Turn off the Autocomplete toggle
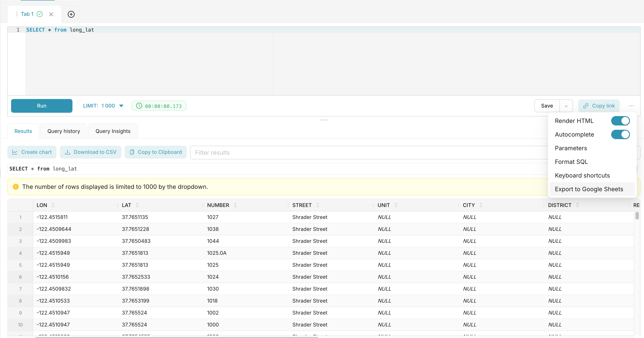644x338 pixels. [x=620, y=134]
